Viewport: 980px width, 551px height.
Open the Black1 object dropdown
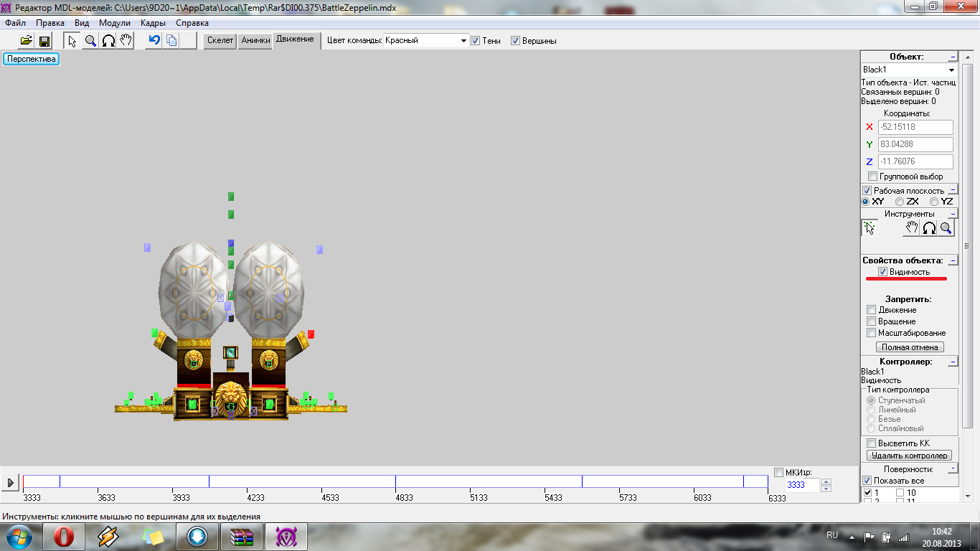[x=909, y=70]
